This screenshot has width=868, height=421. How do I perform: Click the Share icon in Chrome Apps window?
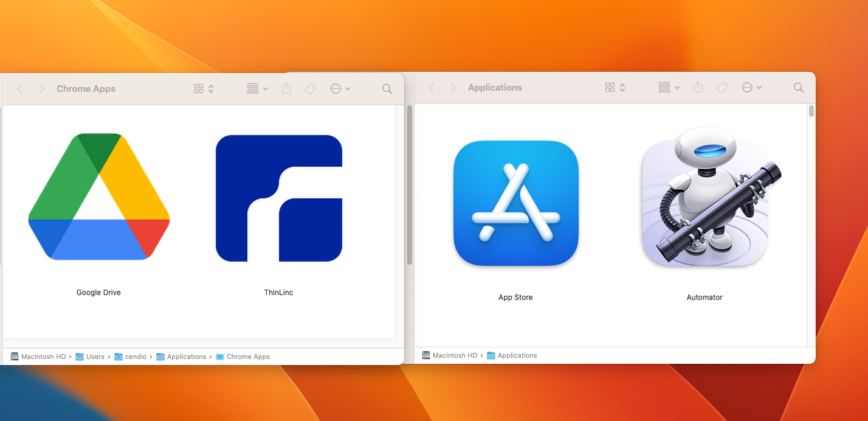(x=286, y=88)
